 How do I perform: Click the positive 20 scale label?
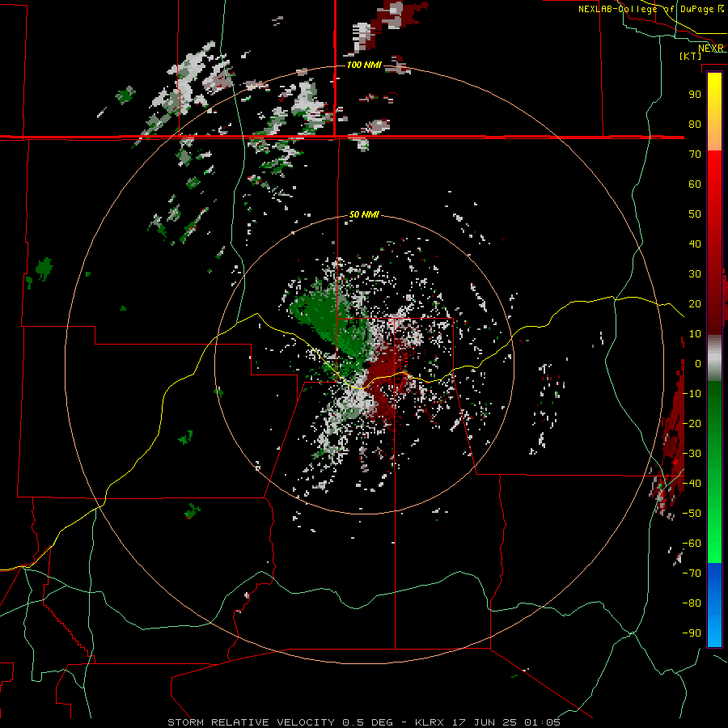click(x=695, y=303)
